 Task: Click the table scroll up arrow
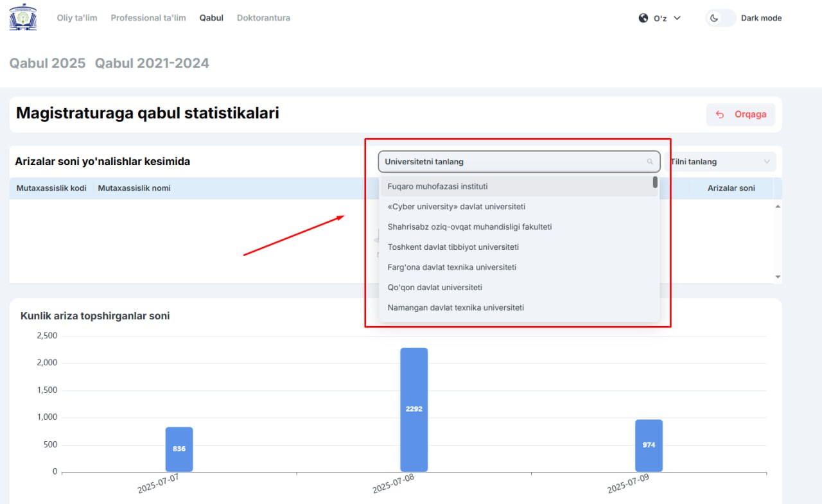click(778, 206)
